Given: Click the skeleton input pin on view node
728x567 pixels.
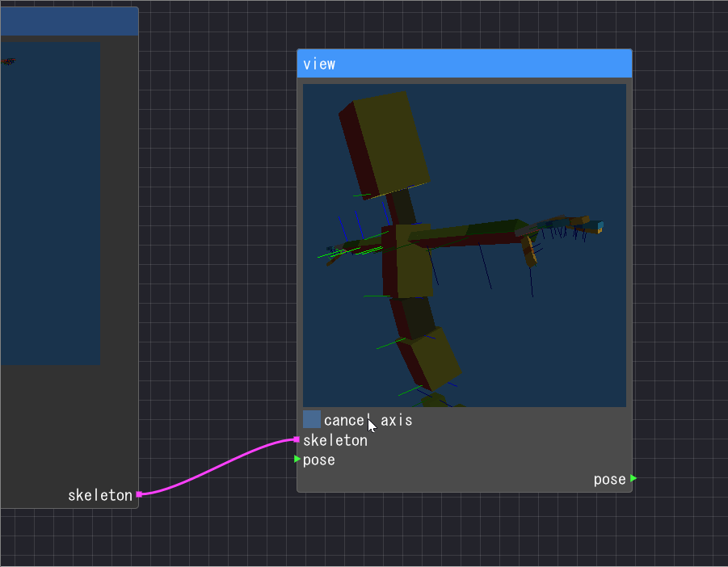Looking at the screenshot, I should [297, 439].
